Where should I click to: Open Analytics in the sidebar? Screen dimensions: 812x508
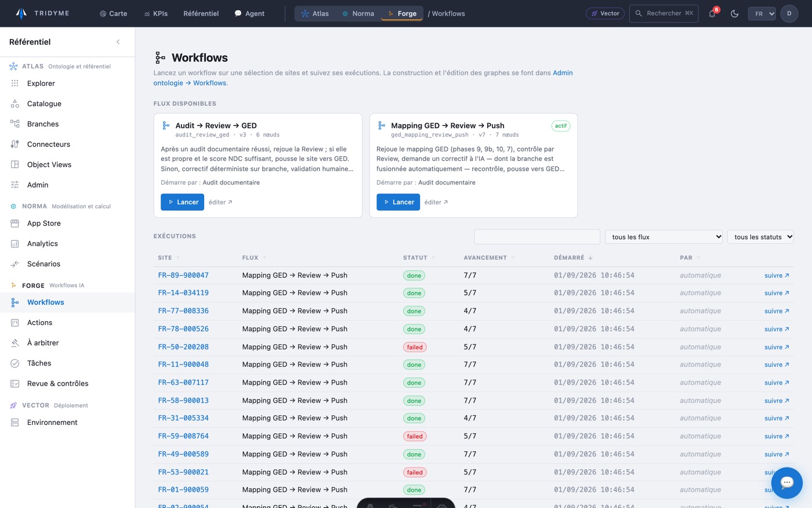[67, 243]
